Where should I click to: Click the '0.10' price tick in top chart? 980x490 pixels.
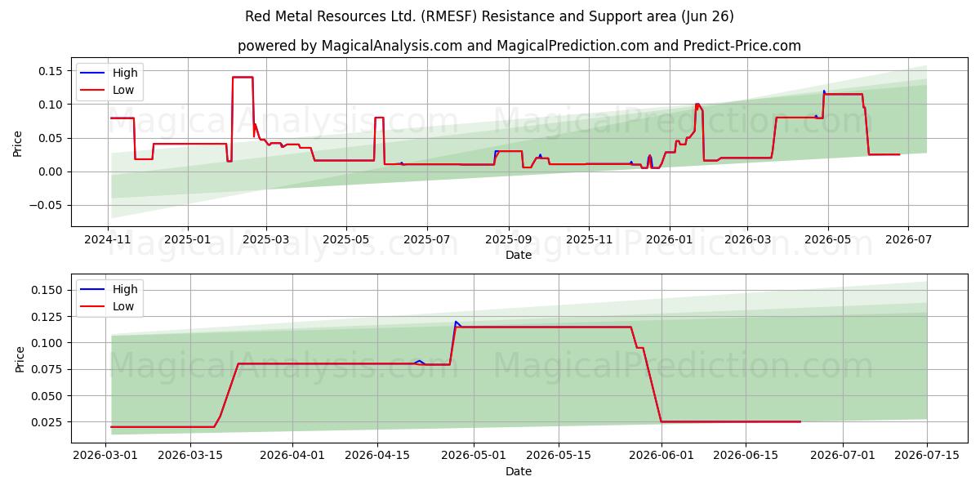click(x=52, y=105)
